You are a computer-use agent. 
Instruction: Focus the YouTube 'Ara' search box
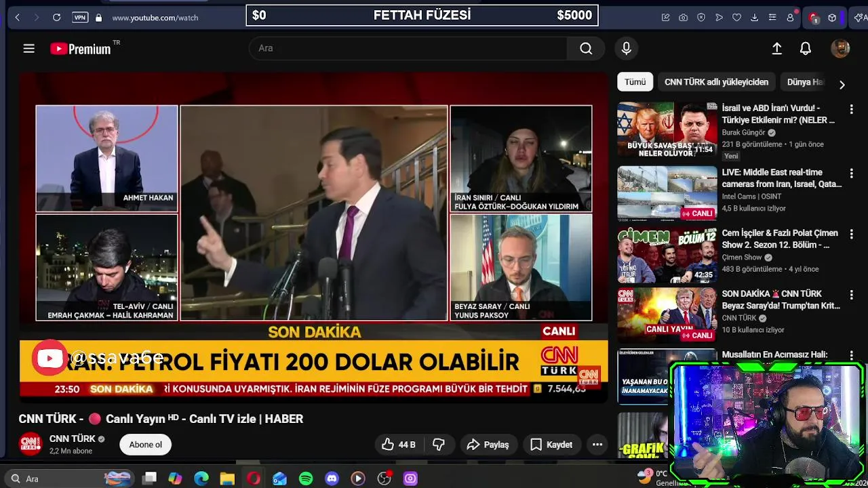click(x=409, y=48)
